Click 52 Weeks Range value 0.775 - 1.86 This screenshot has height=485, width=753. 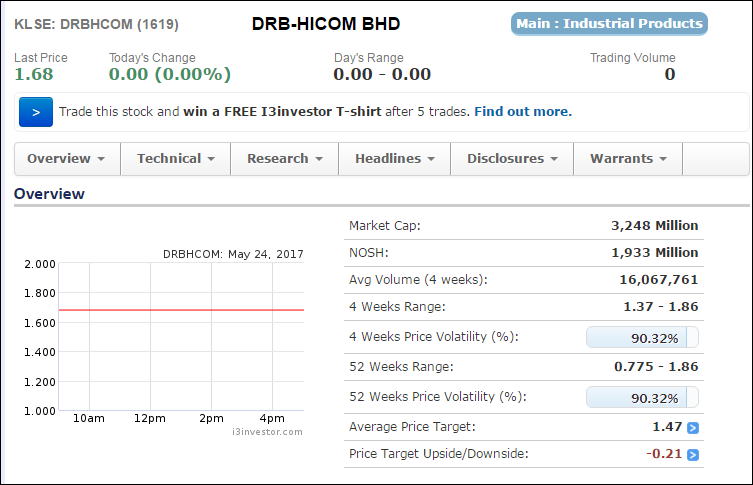656,367
